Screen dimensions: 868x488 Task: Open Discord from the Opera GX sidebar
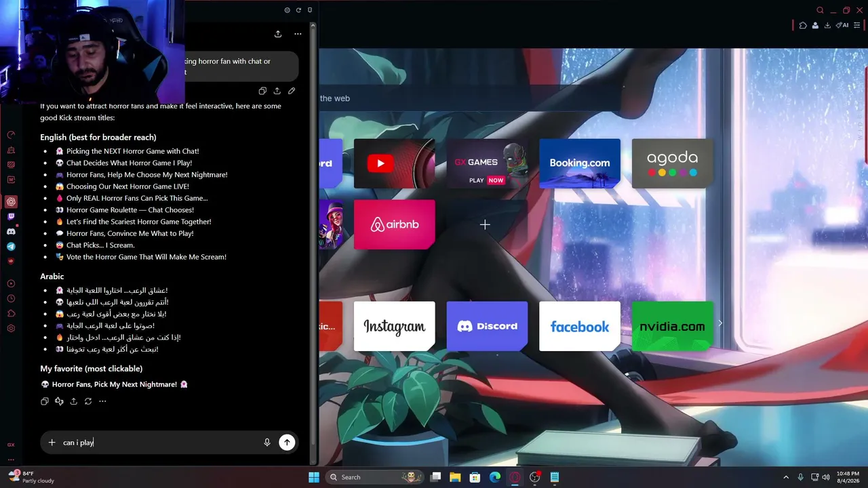point(11,232)
